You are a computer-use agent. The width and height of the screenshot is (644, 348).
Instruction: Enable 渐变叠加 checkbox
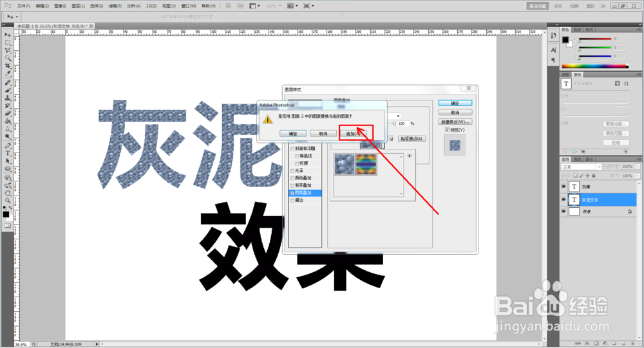pos(292,185)
